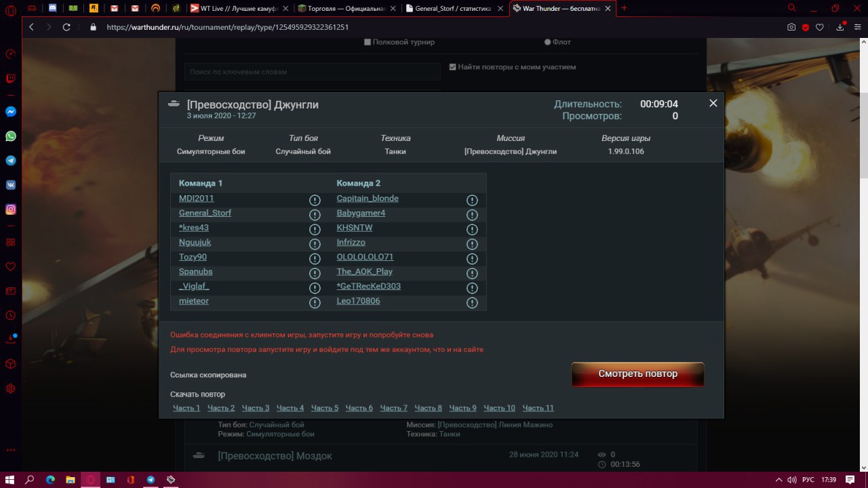Download replay 'Часть 6'
Image resolution: width=868 pixels, height=488 pixels.
coord(359,408)
